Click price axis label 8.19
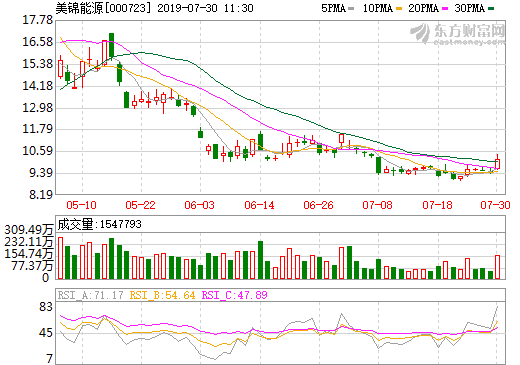Screen dimensions: 520x365 41,195
